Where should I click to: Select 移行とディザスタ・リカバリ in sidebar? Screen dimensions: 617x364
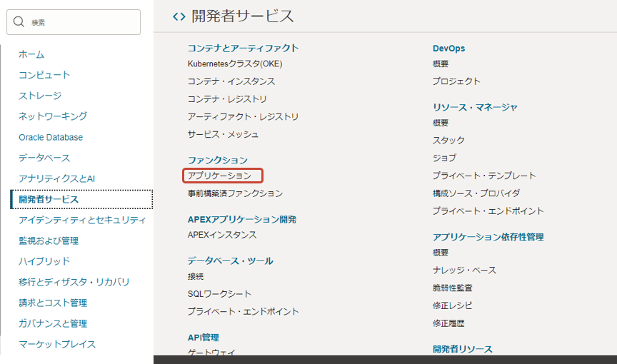[74, 282]
